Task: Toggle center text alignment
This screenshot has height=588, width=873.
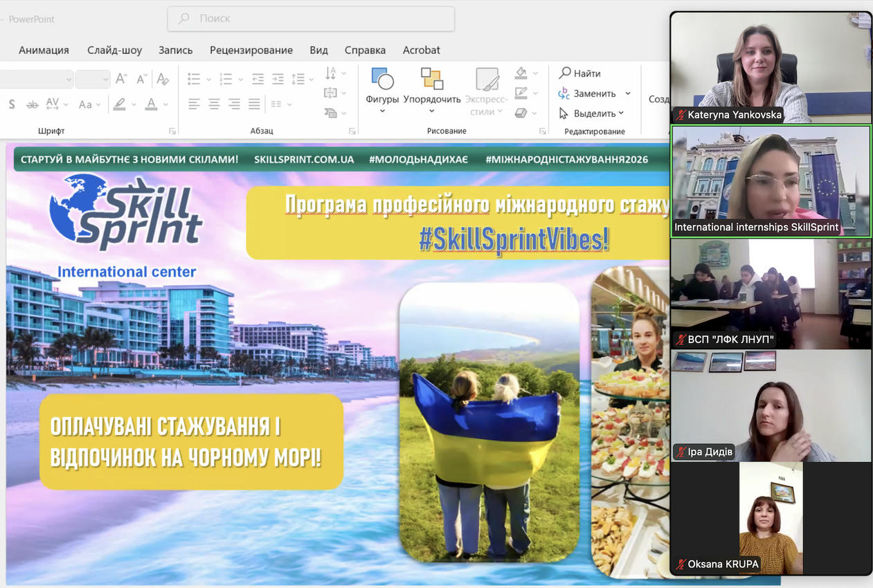Action: 215,104
